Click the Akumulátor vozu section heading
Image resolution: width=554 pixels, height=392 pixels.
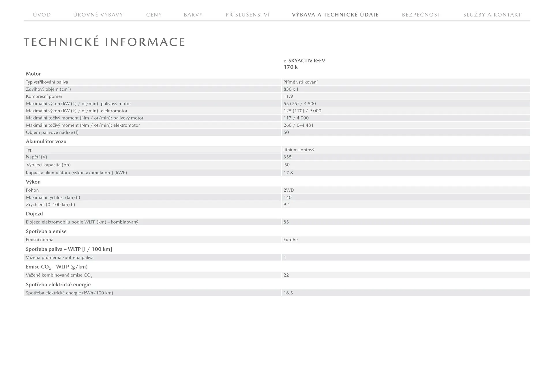point(46,141)
